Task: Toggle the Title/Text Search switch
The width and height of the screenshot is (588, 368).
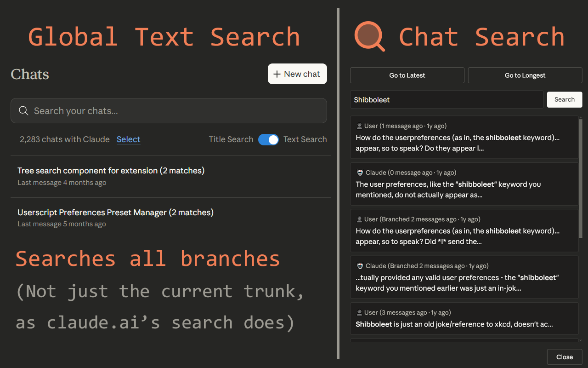Action: tap(268, 139)
